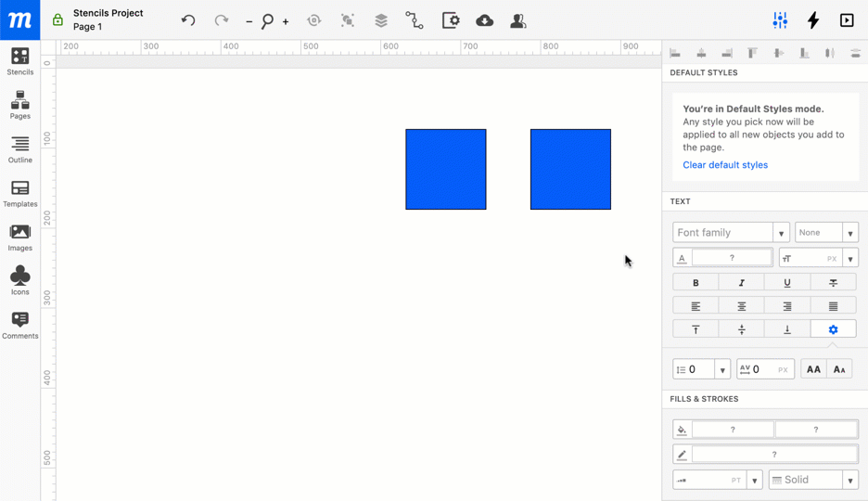868x501 pixels.
Task: Toggle bold text formatting
Action: click(696, 282)
